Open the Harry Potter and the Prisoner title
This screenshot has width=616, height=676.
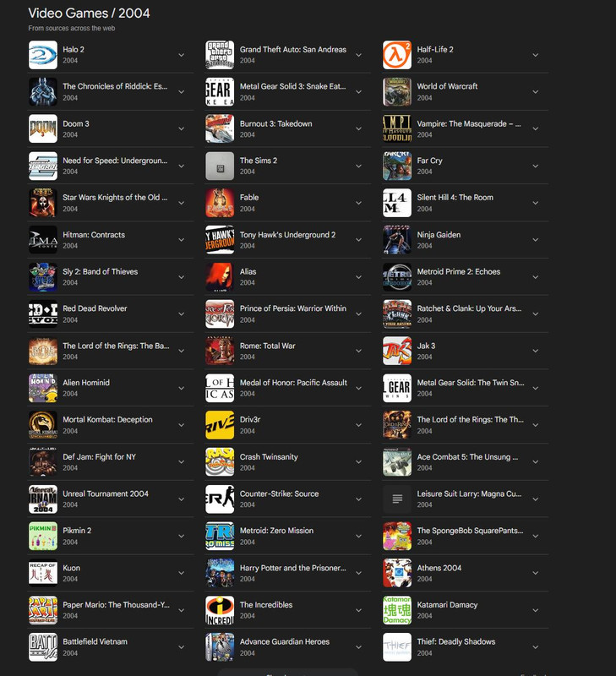click(x=293, y=568)
